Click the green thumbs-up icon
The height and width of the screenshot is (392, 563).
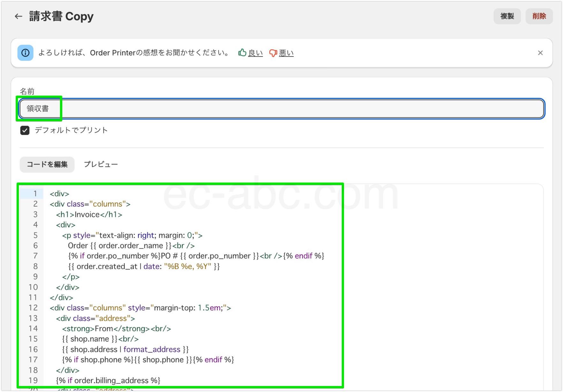(x=242, y=53)
